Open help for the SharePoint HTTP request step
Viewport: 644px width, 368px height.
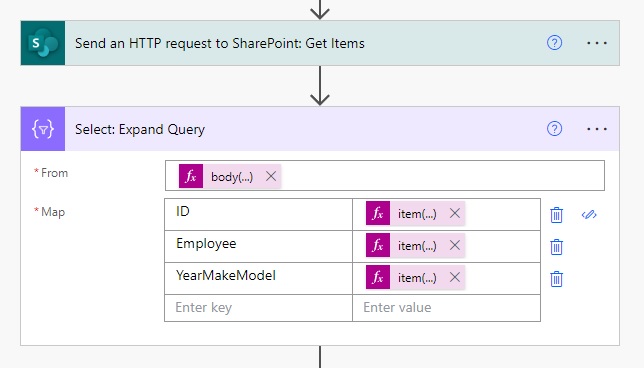[554, 43]
